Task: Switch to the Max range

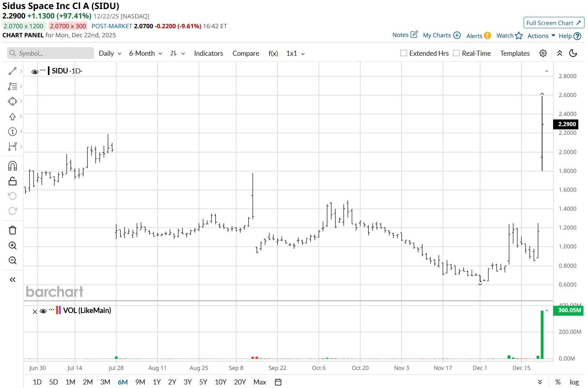Action: [x=260, y=382]
